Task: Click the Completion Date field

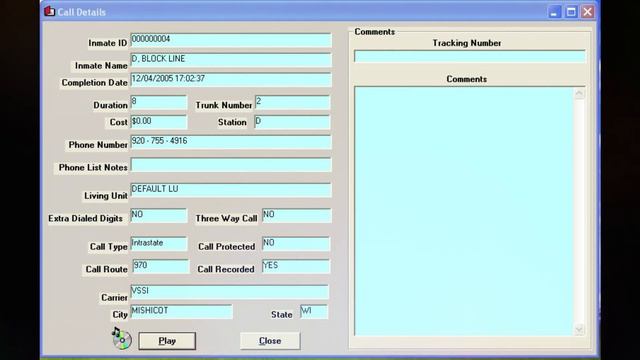Action: coord(231,79)
